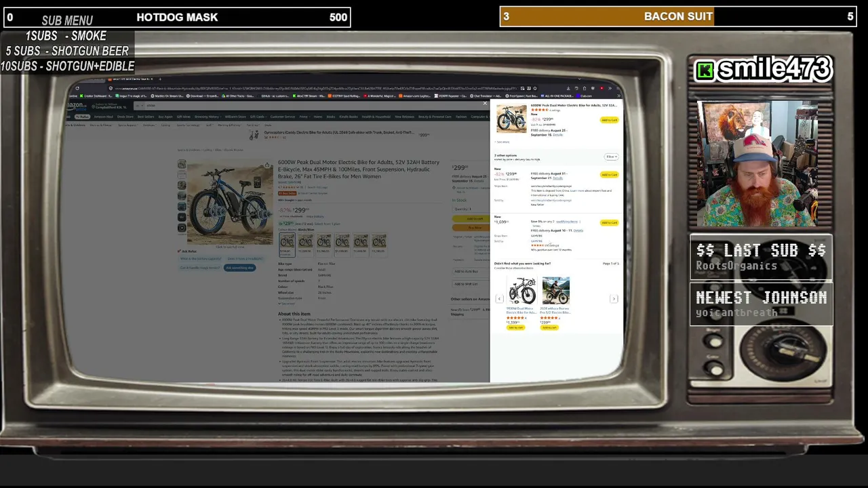Open the qualifying items link
The width and height of the screenshot is (868, 488).
pyautogui.click(x=567, y=222)
